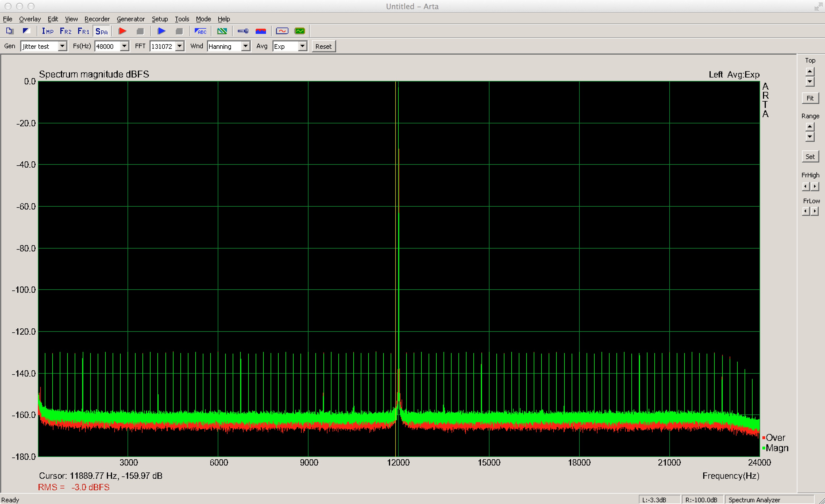Open the Setup menu
Screen dimensions: 825x504
[x=160, y=19]
